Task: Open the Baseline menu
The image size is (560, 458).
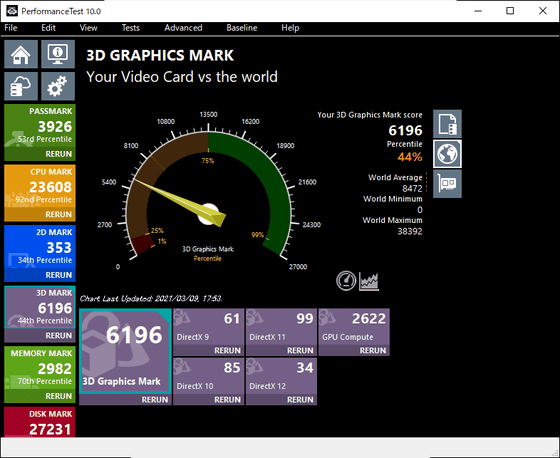Action: [x=242, y=28]
